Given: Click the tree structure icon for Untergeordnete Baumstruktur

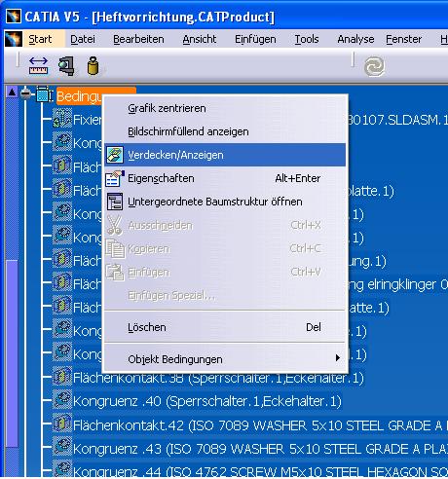Looking at the screenshot, I should coord(115,202).
